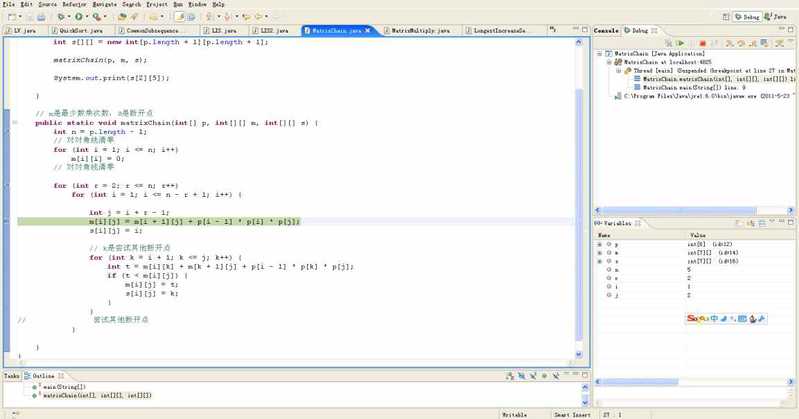Collapse the MatrixChain Java Application node
Viewport: 799px width, 419px height.
599,53
